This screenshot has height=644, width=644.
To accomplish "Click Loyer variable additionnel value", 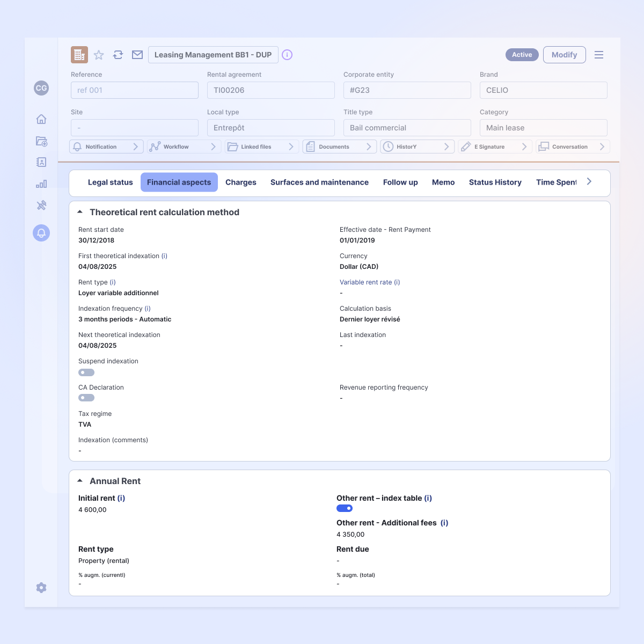I will (119, 293).
